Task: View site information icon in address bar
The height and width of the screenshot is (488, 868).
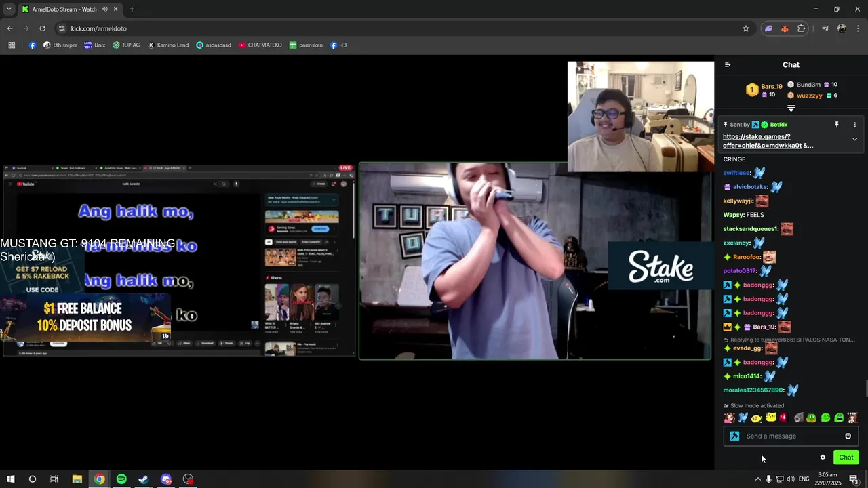Action: [62, 28]
